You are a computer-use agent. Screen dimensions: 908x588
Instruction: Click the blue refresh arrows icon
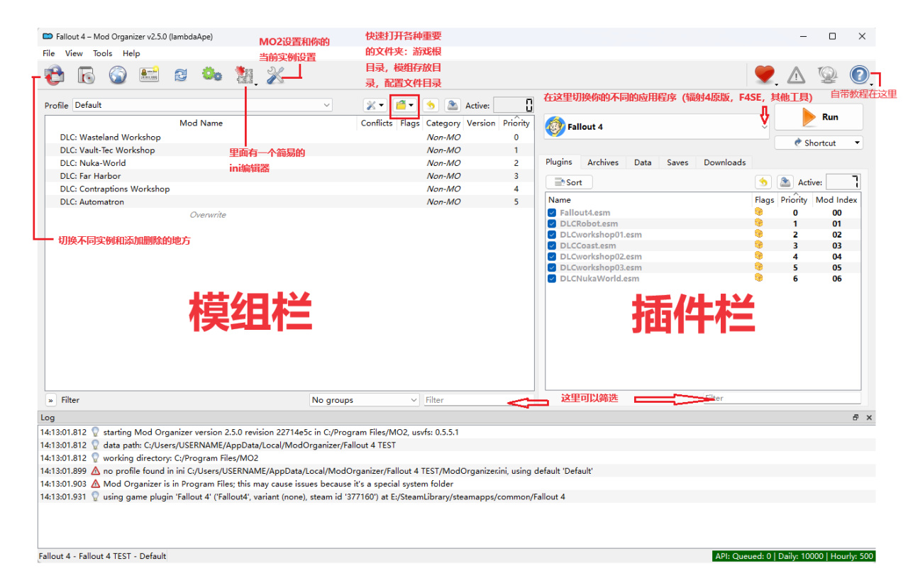click(x=181, y=74)
